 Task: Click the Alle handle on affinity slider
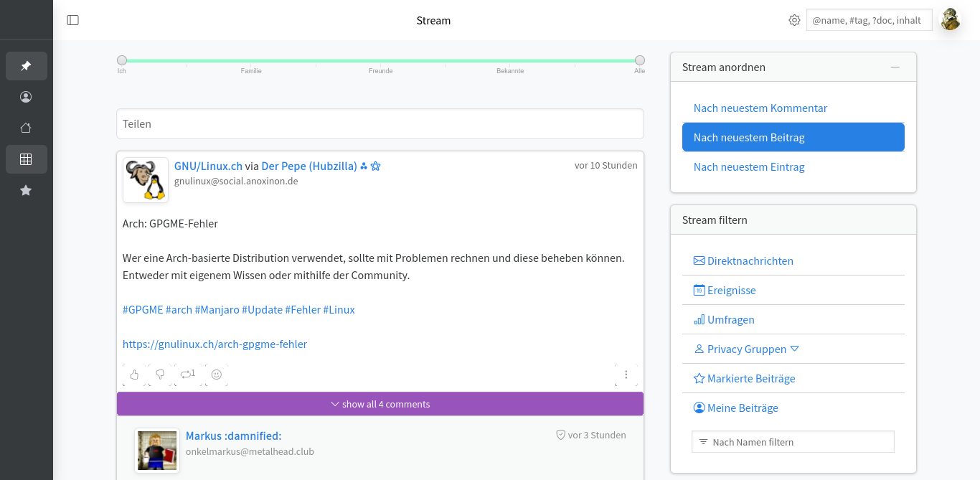point(640,60)
